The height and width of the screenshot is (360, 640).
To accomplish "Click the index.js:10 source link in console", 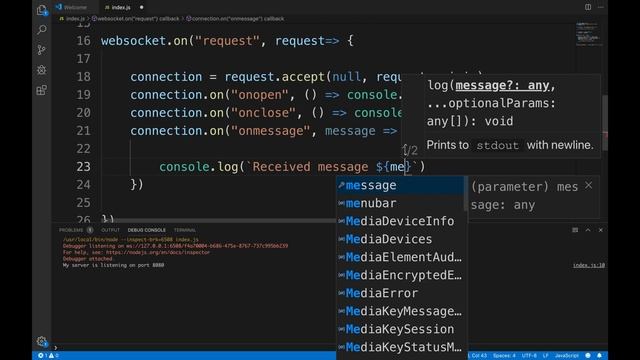I will [x=589, y=265].
